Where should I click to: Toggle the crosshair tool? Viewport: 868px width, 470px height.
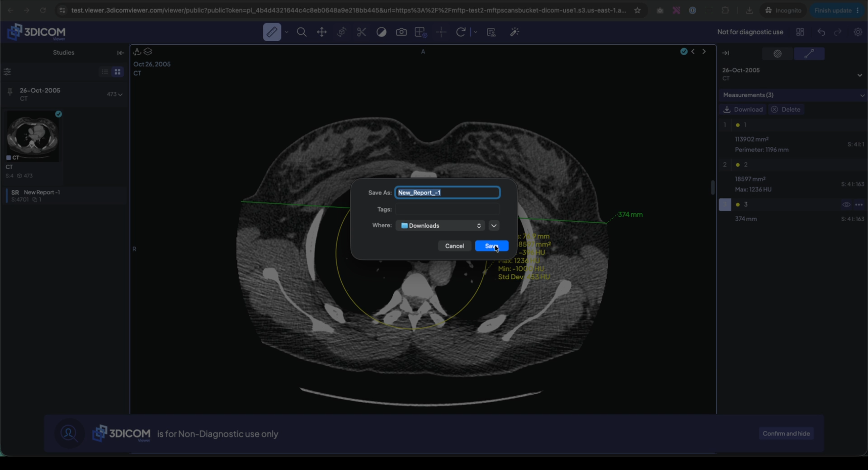(x=441, y=32)
